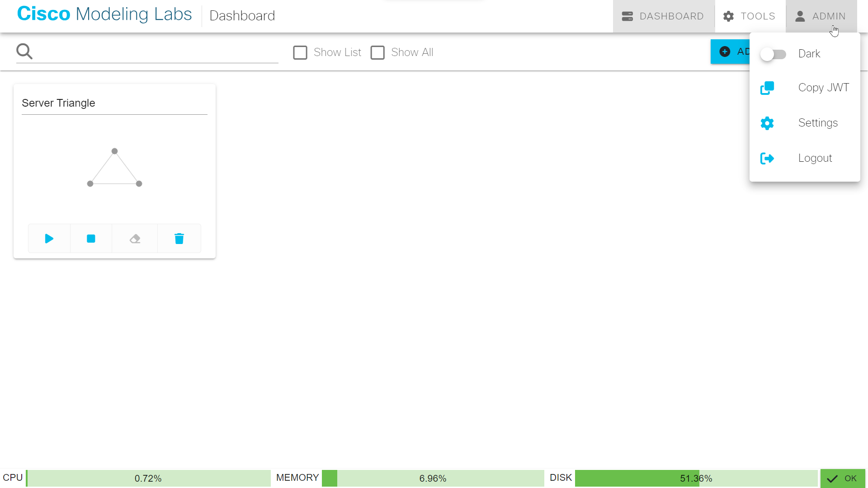
Task: Select Copy JWT menu entry
Action: tap(823, 88)
